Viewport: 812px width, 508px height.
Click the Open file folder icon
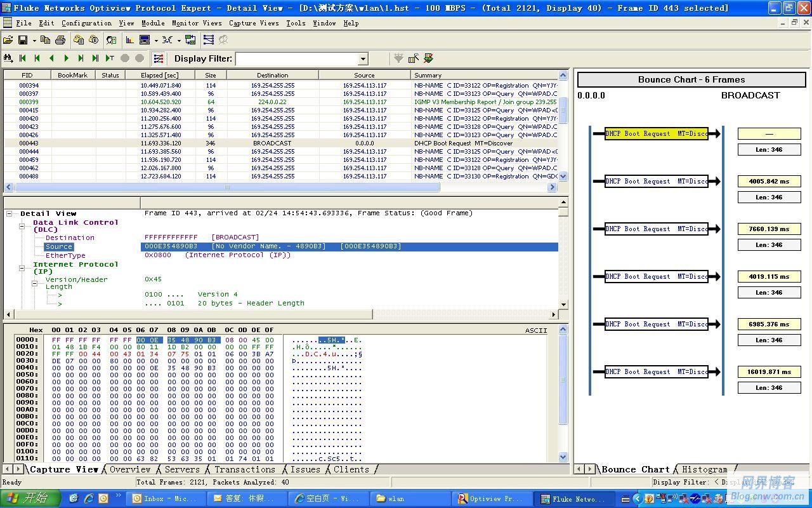[x=8, y=40]
